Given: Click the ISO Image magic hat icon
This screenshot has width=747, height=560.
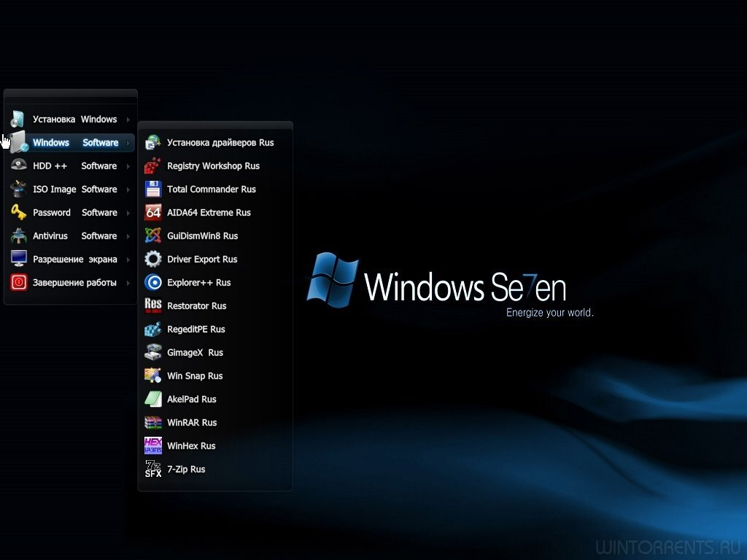Looking at the screenshot, I should (18, 189).
